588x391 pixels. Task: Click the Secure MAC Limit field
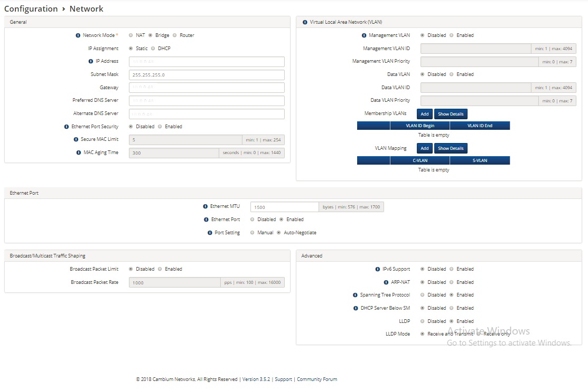point(185,140)
